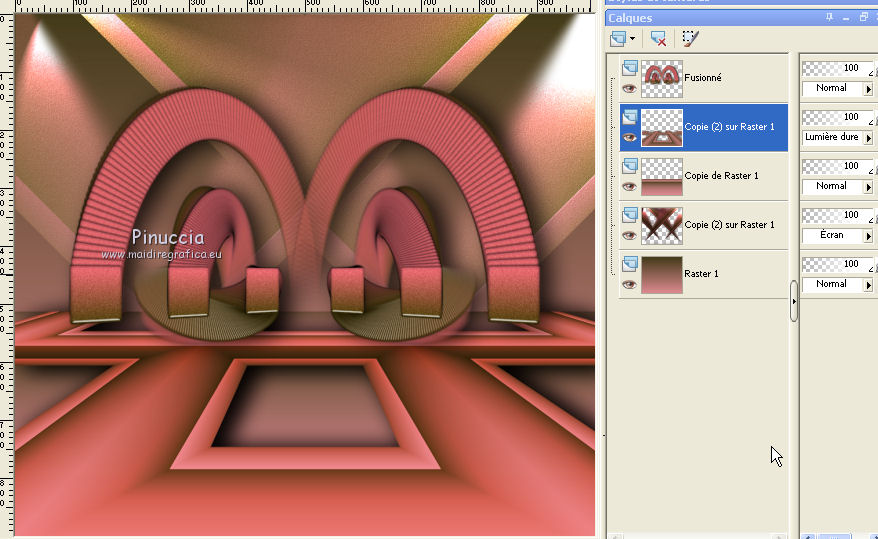This screenshot has width=878, height=539.
Task: Select the layer named Copie de Raster 1
Action: click(x=721, y=176)
